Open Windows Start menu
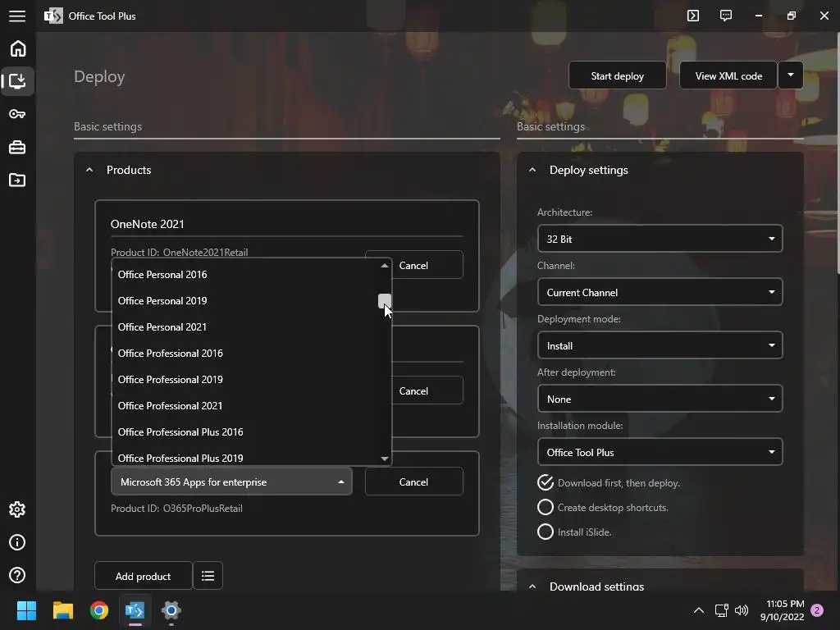Image resolution: width=840 pixels, height=630 pixels. click(x=26, y=610)
